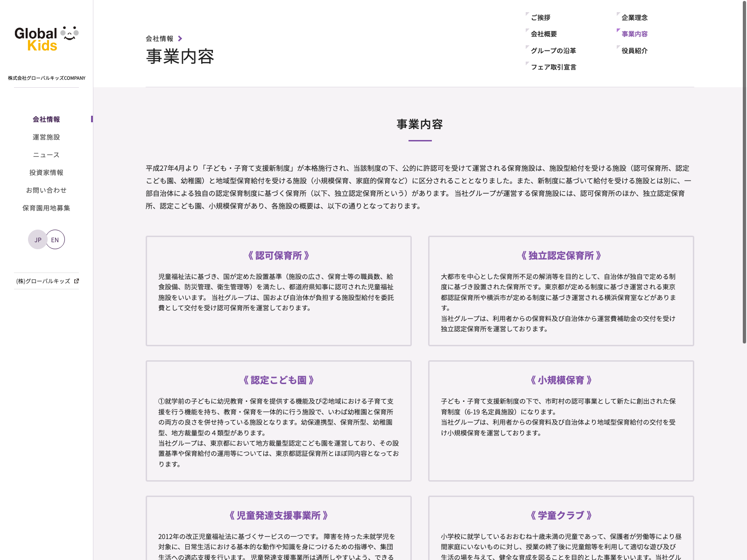
Task: Switch language to JP
Action: pyautogui.click(x=38, y=240)
